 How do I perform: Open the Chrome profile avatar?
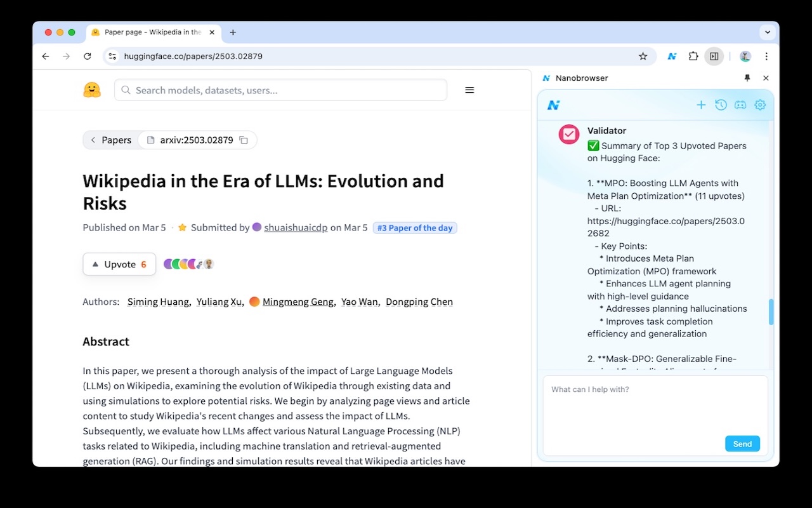click(x=745, y=57)
